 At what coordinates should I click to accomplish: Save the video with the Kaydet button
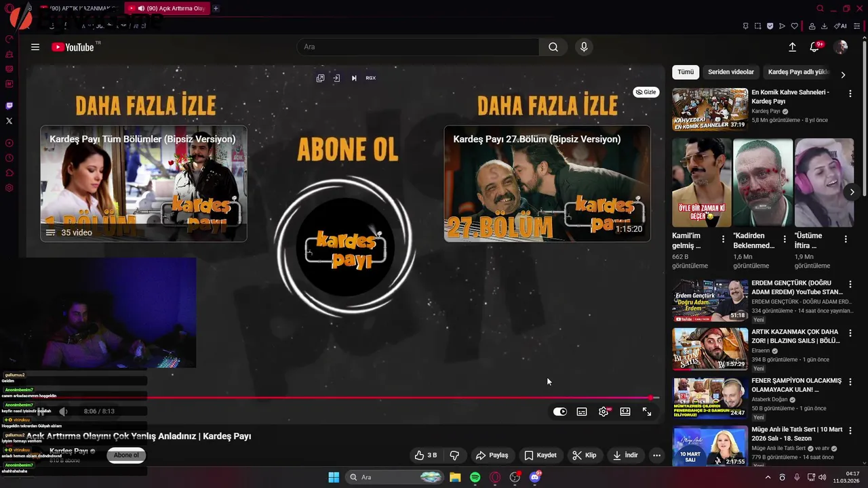tap(540, 455)
